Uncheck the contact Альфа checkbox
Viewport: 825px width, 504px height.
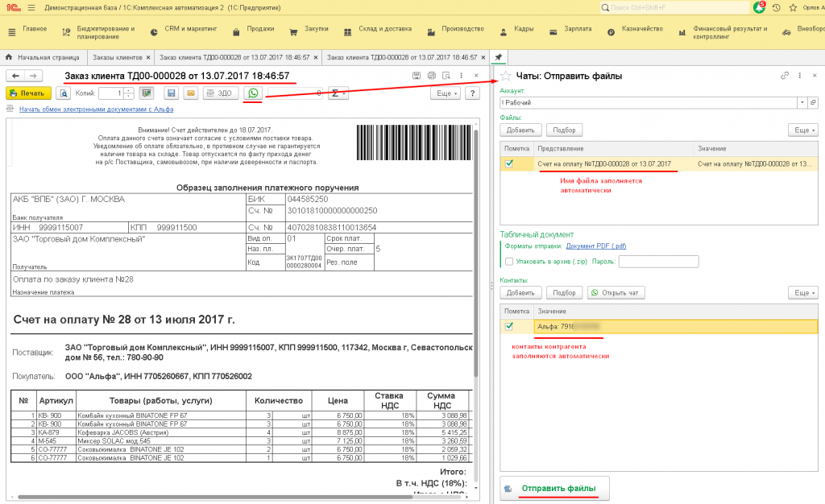(x=509, y=326)
